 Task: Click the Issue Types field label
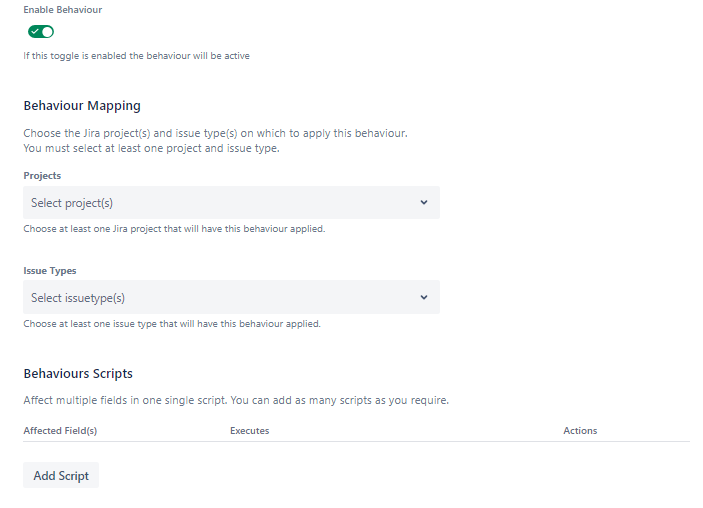tap(50, 271)
